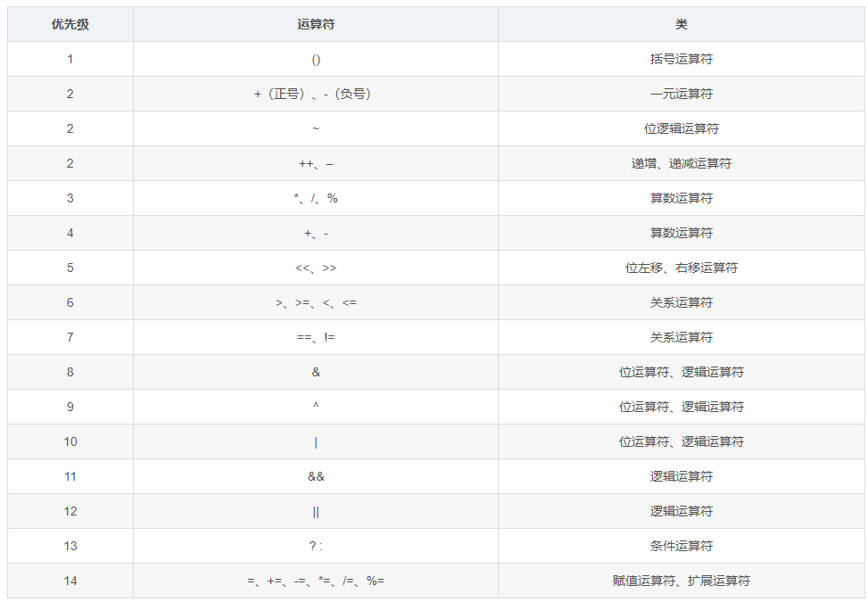Image resolution: width=868 pixels, height=602 pixels.
Task: Select the () operator cell
Action: (316, 59)
